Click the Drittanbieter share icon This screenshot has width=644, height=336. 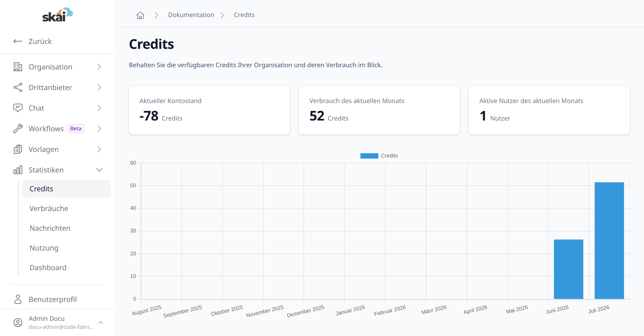pyautogui.click(x=18, y=87)
